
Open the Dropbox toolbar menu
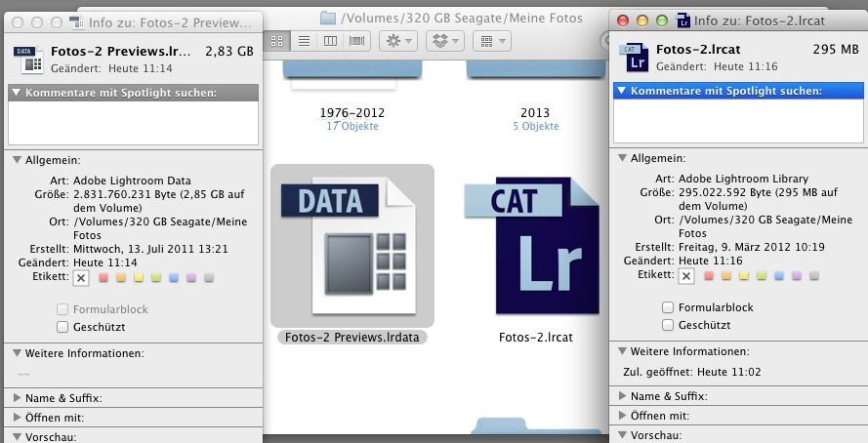tap(445, 41)
